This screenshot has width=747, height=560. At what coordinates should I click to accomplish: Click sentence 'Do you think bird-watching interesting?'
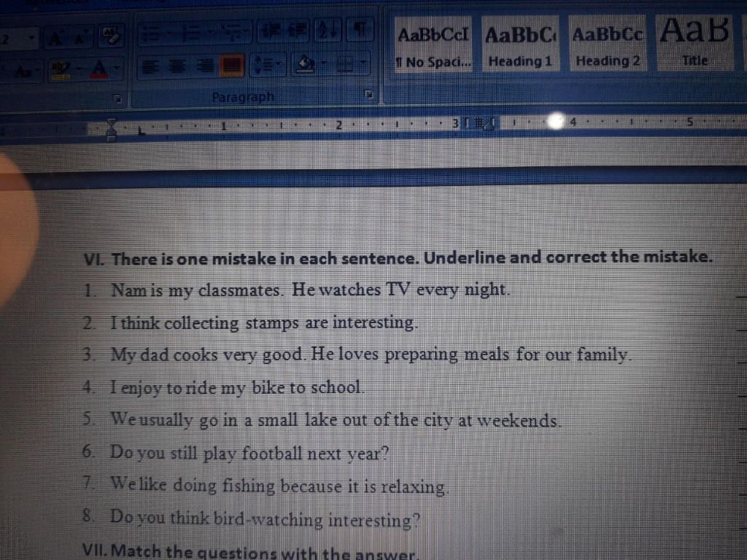[266, 519]
